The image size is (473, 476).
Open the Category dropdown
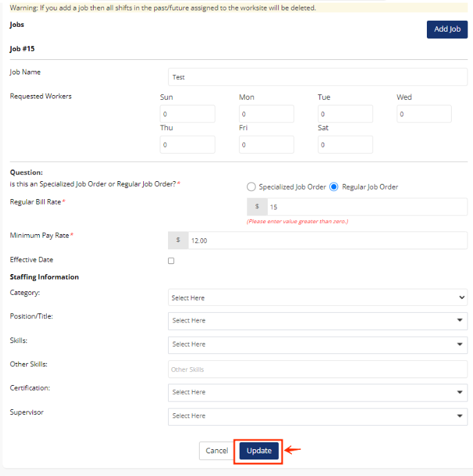click(317, 298)
